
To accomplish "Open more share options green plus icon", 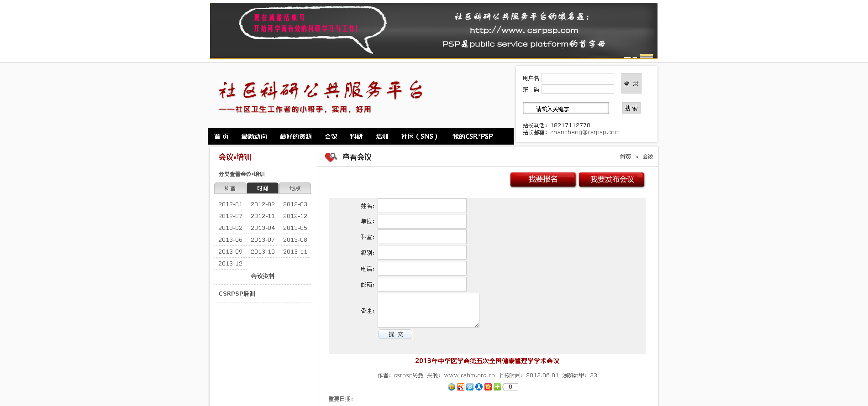I will (497, 387).
